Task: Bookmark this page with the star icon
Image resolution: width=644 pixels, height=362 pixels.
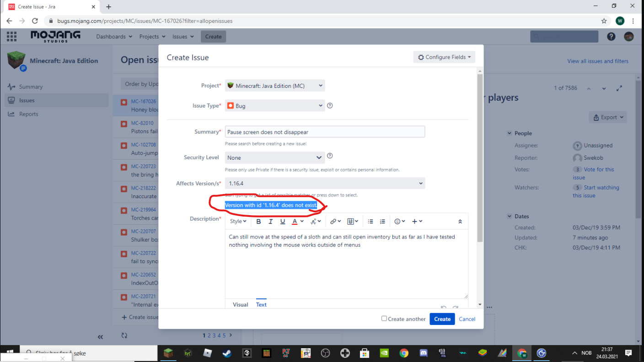Action: (x=604, y=21)
